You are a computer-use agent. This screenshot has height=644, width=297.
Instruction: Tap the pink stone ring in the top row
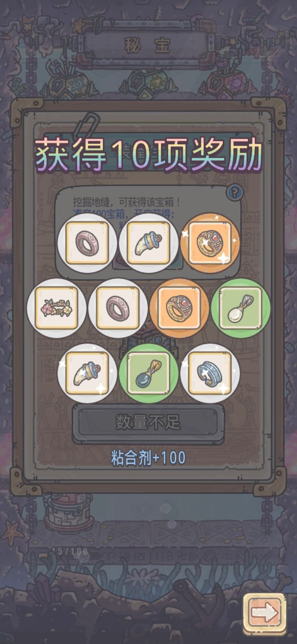87,243
